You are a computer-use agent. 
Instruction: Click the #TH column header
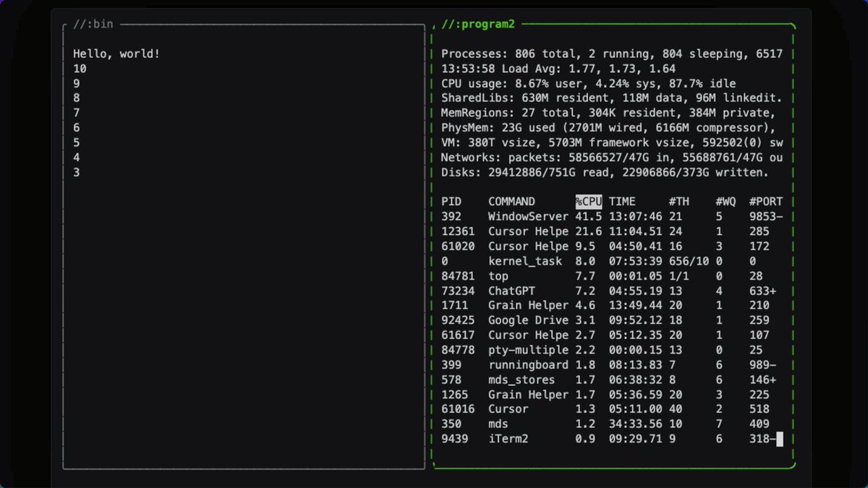(678, 202)
